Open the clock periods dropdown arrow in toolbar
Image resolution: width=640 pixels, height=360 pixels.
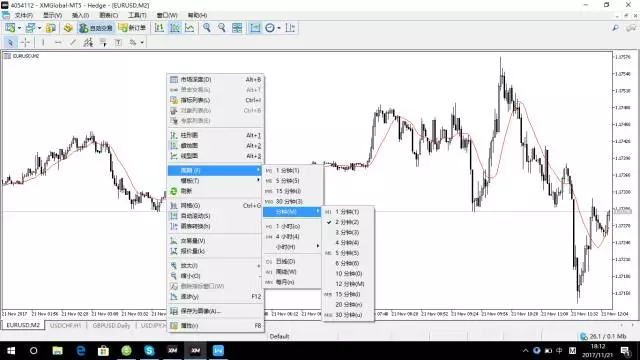[279, 28]
